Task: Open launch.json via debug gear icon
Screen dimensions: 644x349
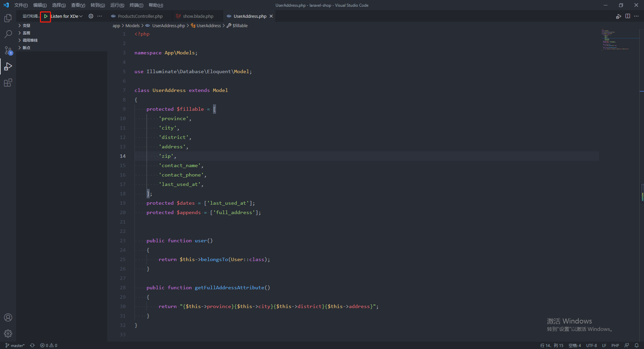Action: (x=91, y=16)
